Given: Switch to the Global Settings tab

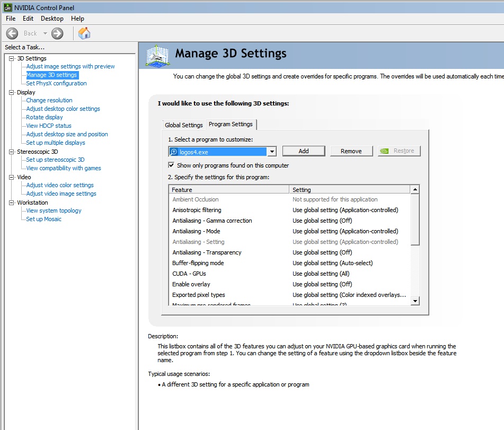Looking at the screenshot, I should pos(183,125).
